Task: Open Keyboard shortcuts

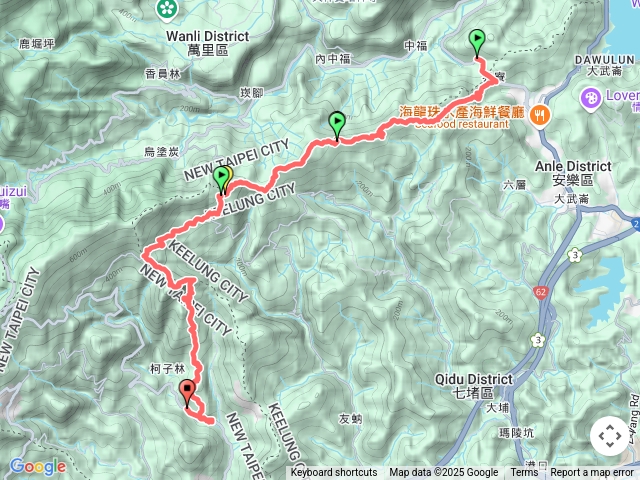Action: [334, 473]
